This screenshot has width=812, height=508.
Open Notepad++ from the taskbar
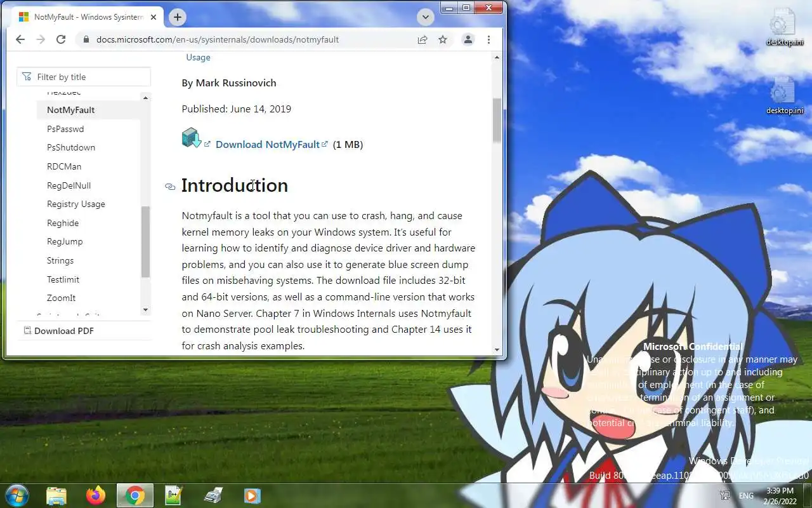(x=173, y=495)
